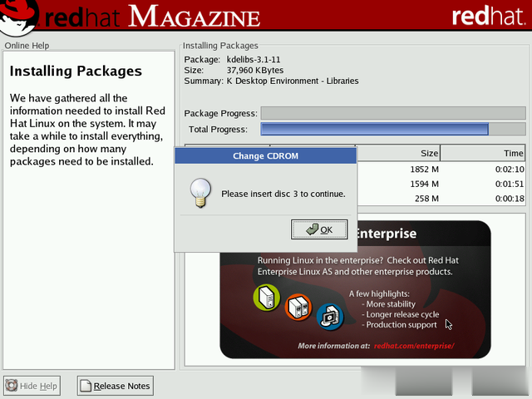Click the lifebuoy icon on Hide Help
Image resolution: width=532 pixels, height=399 pixels.
(12, 386)
